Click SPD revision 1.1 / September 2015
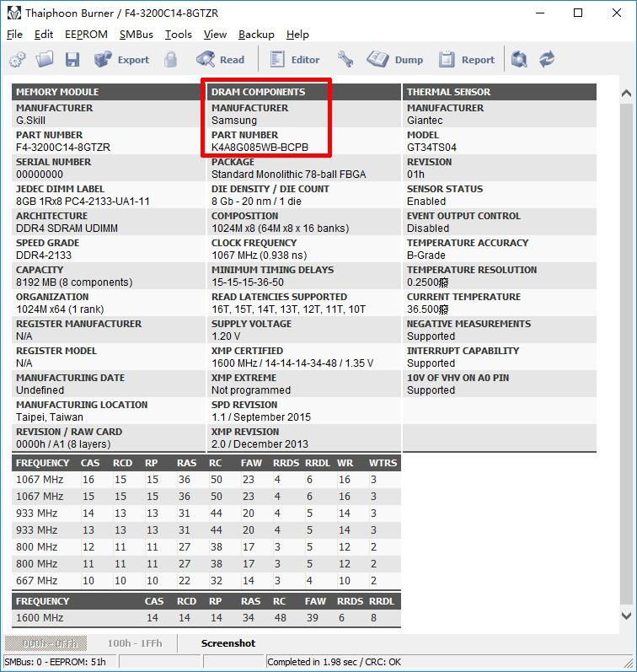 (261, 417)
